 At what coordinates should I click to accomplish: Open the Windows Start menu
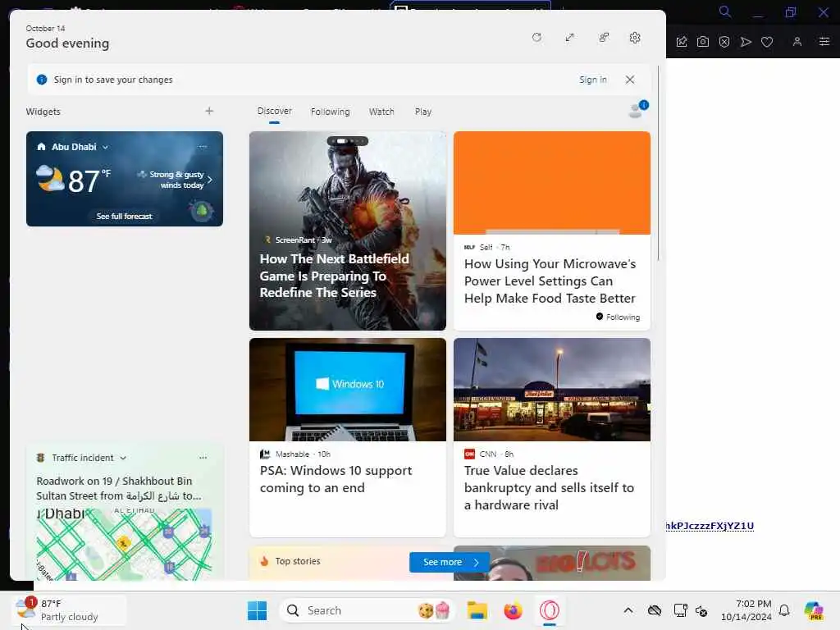257,610
